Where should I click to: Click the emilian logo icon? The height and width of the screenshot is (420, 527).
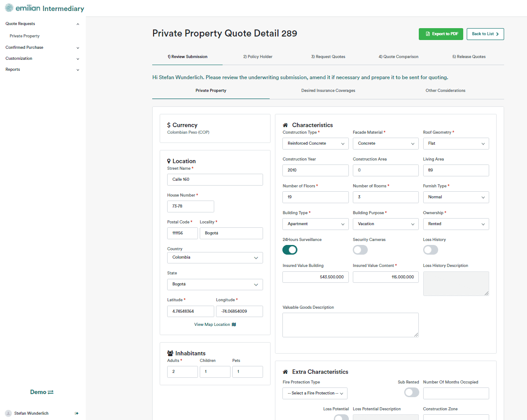click(9, 8)
